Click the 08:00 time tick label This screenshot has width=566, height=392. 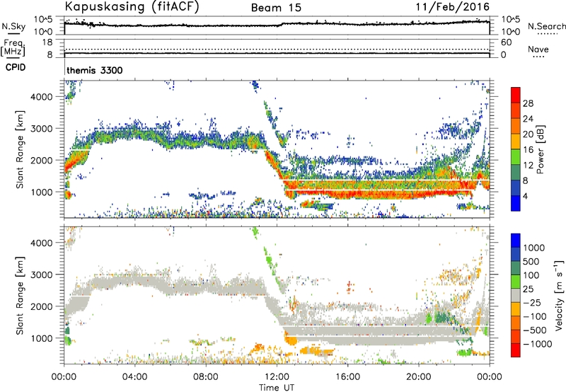click(206, 377)
